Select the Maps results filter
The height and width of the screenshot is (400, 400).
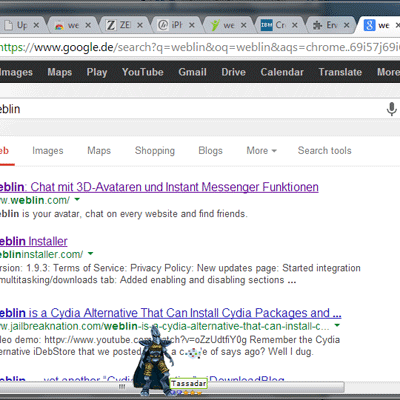pos(99,151)
